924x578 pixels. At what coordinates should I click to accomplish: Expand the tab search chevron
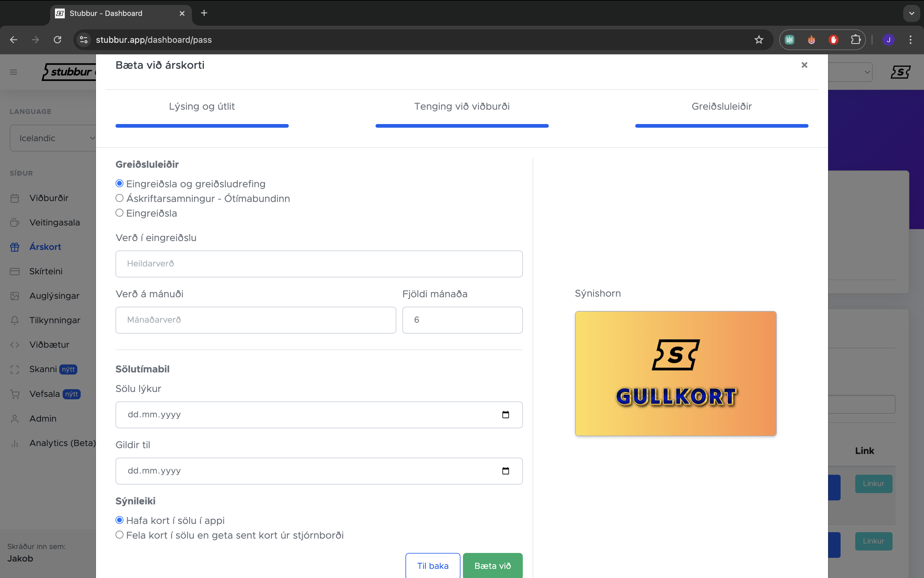pyautogui.click(x=911, y=13)
